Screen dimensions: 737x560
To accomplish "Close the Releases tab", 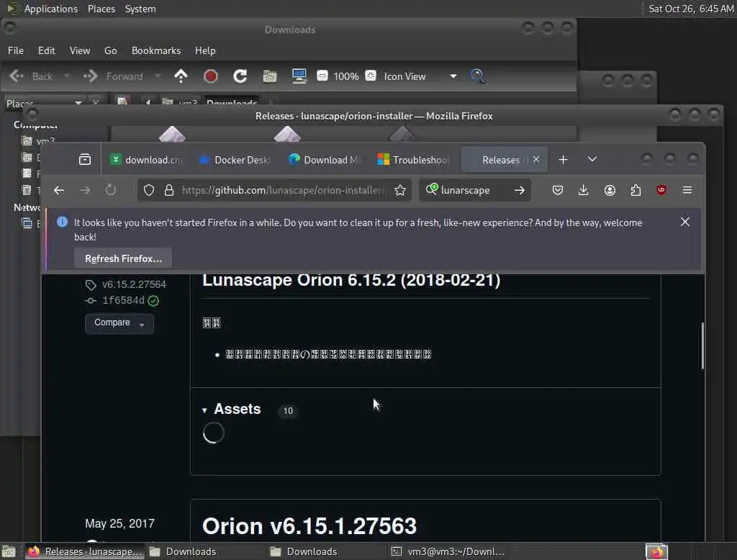I will point(535,159).
